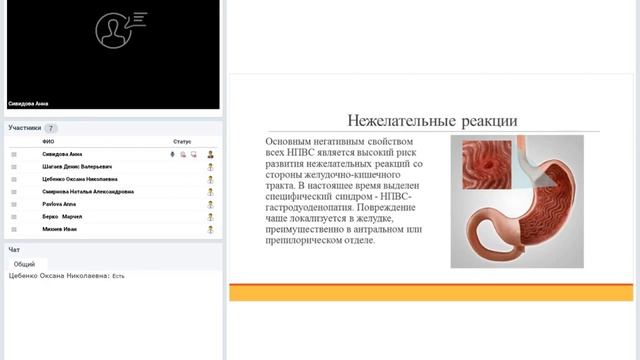This screenshot has height=360, width=640.
Task: Click camera status icon for Сивидова Анна
Action: click(x=183, y=154)
